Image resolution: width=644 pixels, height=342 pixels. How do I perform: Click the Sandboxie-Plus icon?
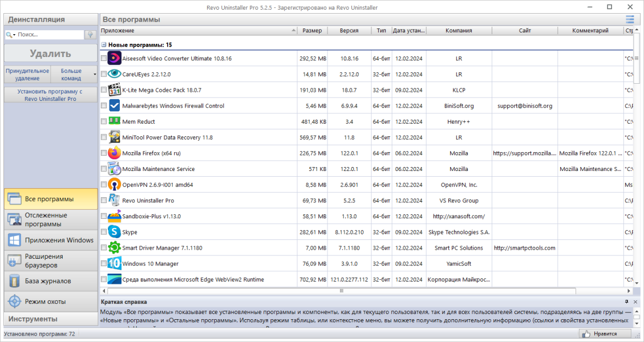coord(114,216)
